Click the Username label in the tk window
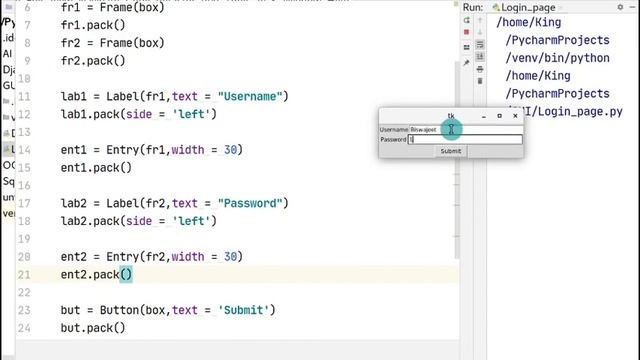The height and width of the screenshot is (360, 640). pos(394,129)
